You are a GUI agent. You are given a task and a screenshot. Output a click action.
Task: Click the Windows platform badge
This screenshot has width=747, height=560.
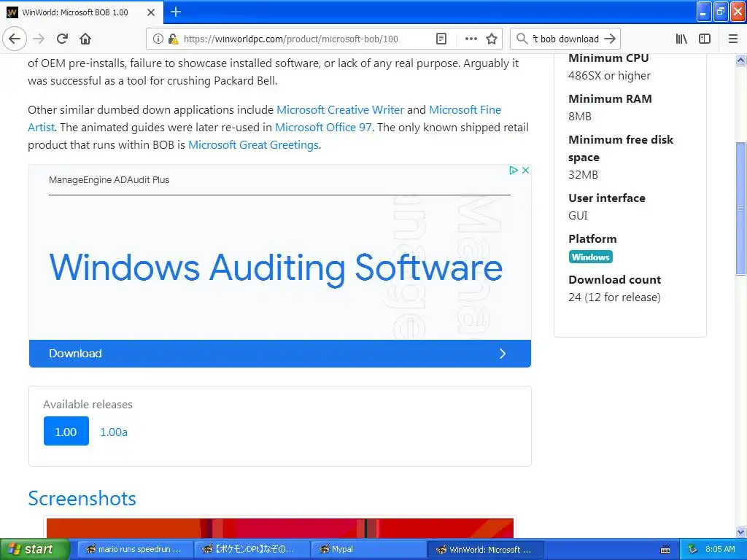coord(591,257)
